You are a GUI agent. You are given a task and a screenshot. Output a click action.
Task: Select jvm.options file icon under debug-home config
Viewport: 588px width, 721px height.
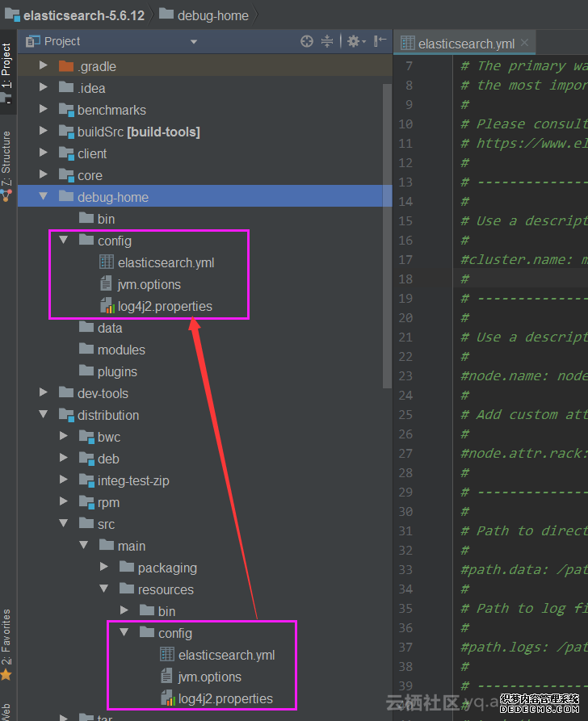point(106,284)
